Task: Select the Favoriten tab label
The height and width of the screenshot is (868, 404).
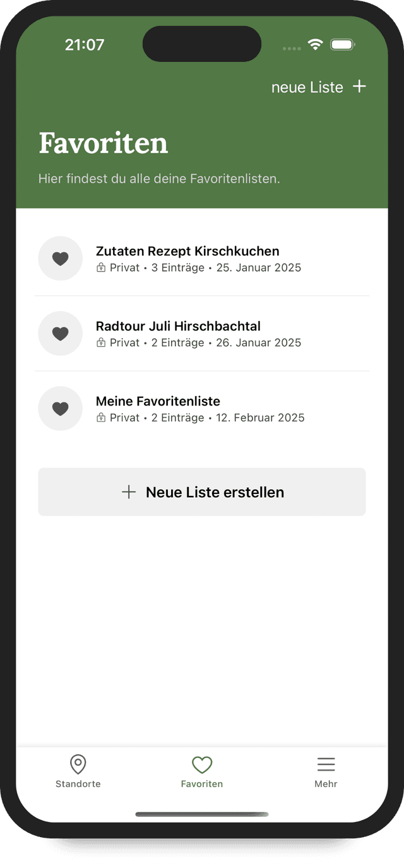Action: (x=202, y=784)
